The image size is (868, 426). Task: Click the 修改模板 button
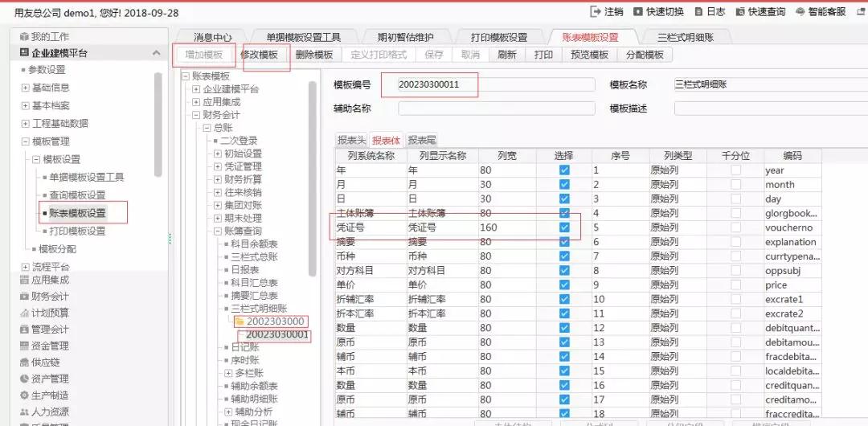click(x=259, y=55)
